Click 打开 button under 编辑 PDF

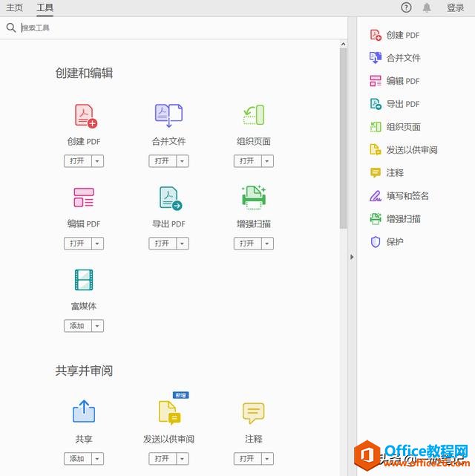point(78,244)
